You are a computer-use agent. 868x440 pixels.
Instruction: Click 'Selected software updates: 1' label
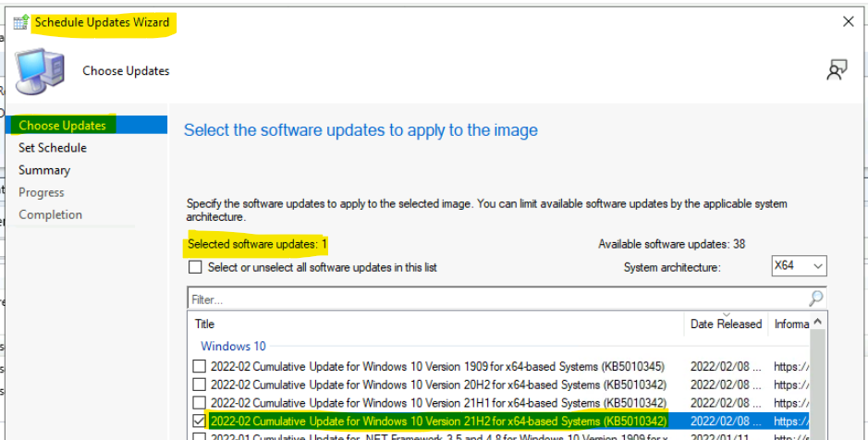pos(257,244)
